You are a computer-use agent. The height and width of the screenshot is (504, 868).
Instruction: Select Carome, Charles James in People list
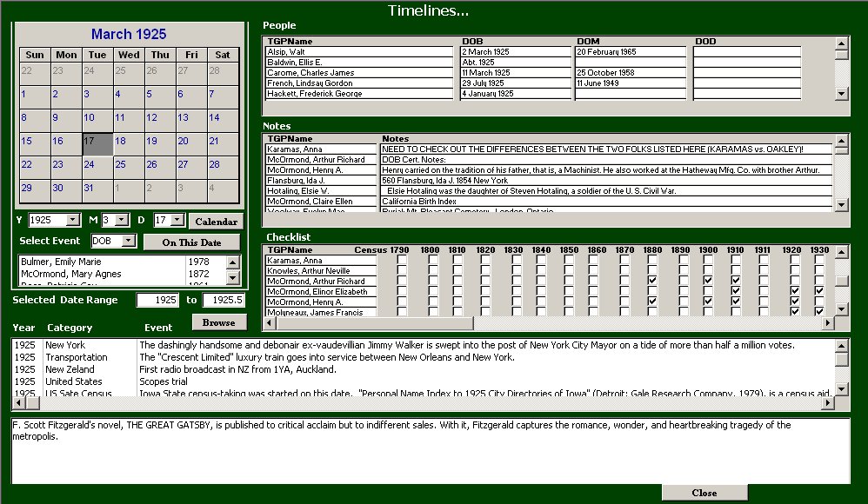[x=359, y=72]
